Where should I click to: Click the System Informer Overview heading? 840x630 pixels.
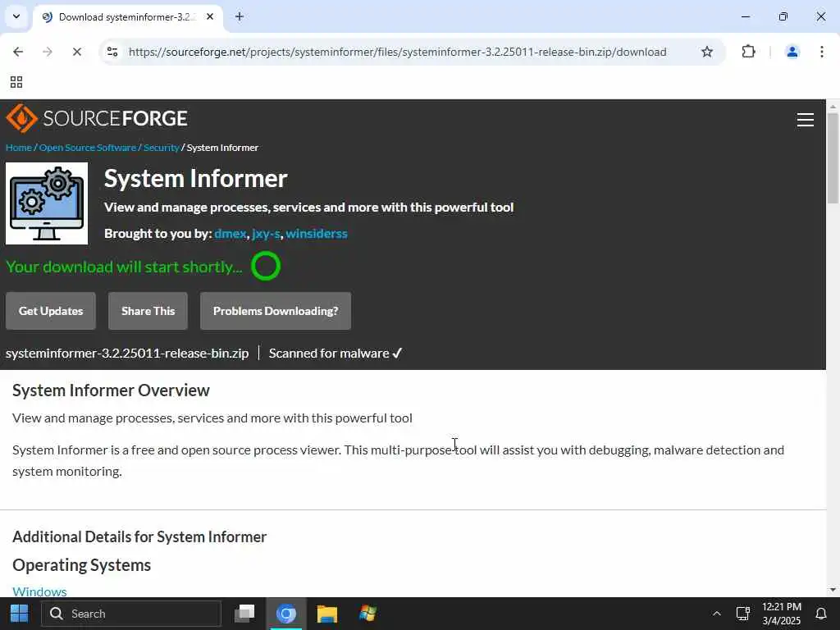click(x=111, y=390)
